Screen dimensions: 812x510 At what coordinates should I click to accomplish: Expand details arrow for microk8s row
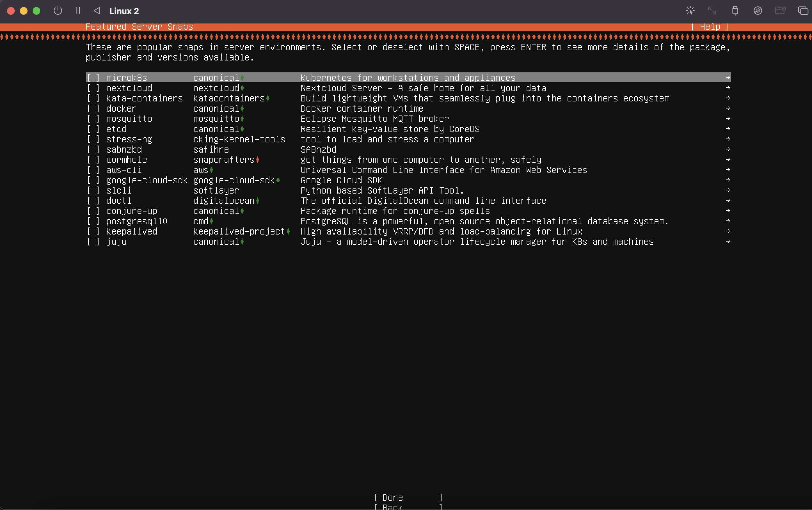point(728,77)
